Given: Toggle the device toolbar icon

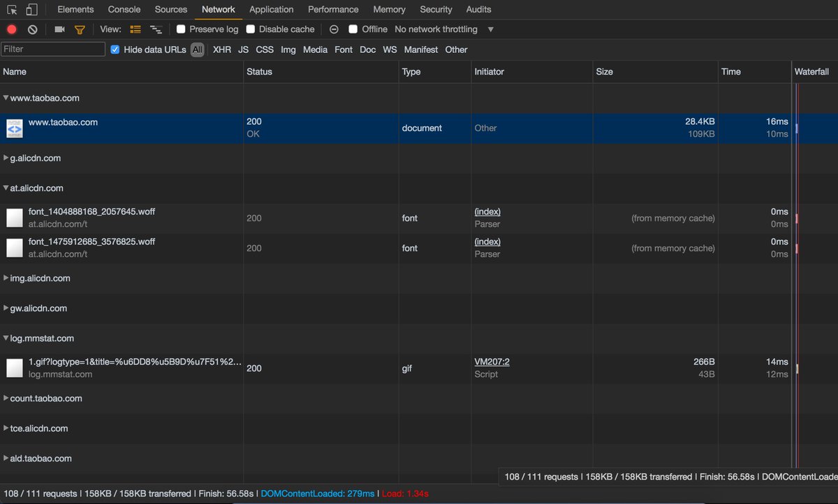Looking at the screenshot, I should (31, 10).
